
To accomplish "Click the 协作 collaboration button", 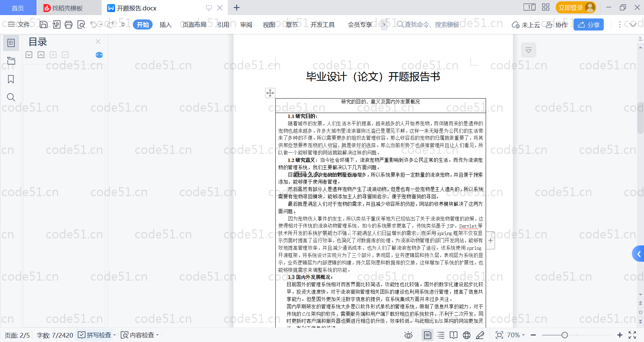I will click(557, 24).
